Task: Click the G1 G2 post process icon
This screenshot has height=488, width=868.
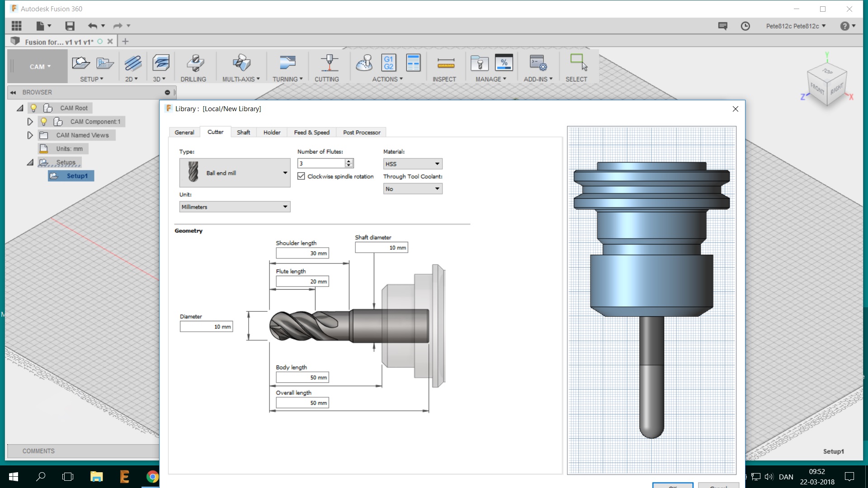Action: 388,63
